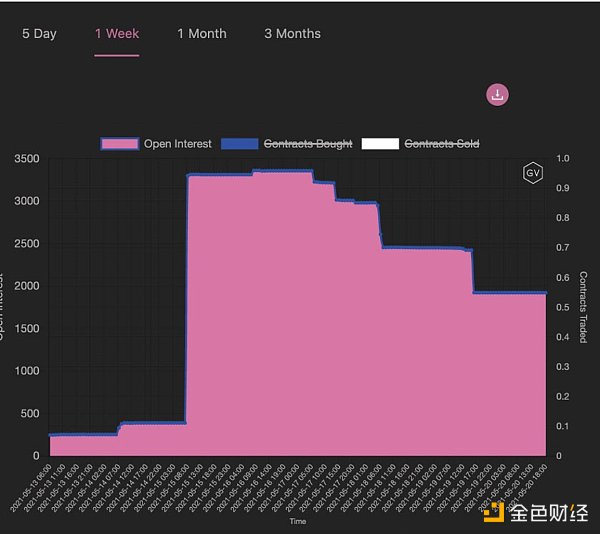Open the 1 Month time range
The image size is (600, 534).
(201, 34)
